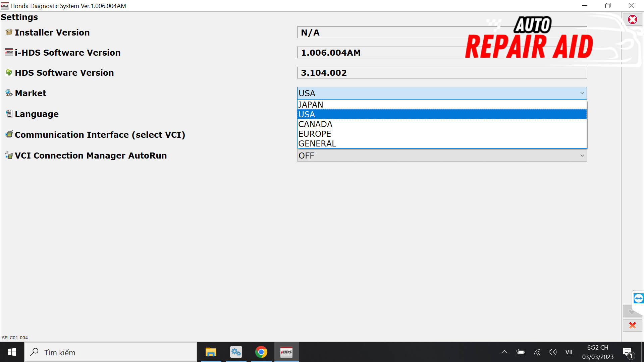Click the Language settings icon
The height and width of the screenshot is (362, 644).
(x=8, y=114)
